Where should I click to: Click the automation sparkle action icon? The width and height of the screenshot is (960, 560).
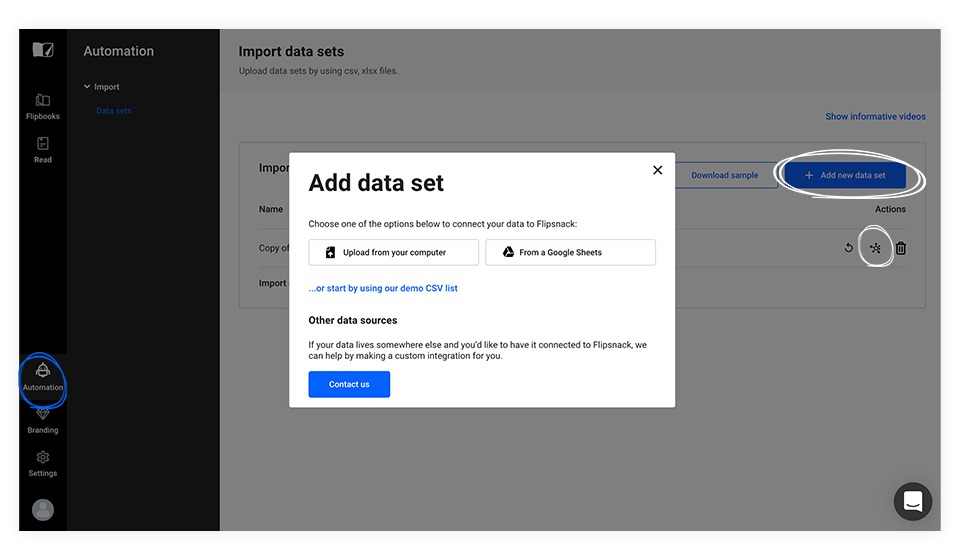coord(876,248)
